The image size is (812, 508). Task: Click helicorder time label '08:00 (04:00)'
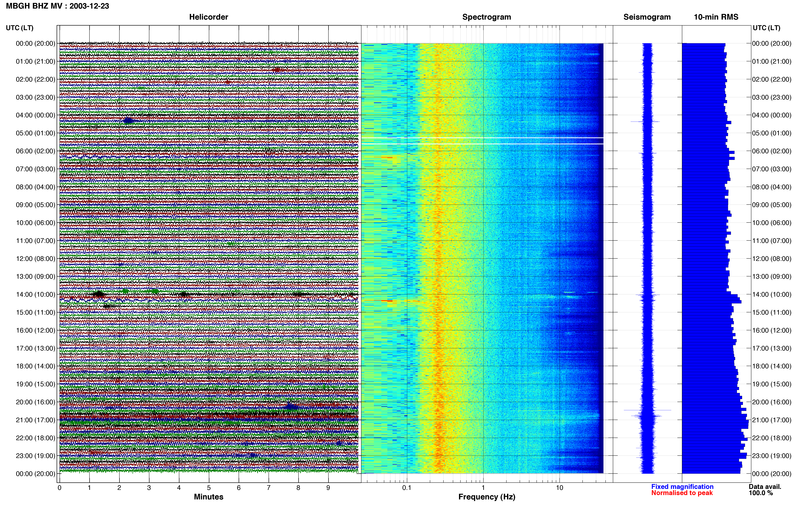(35, 187)
